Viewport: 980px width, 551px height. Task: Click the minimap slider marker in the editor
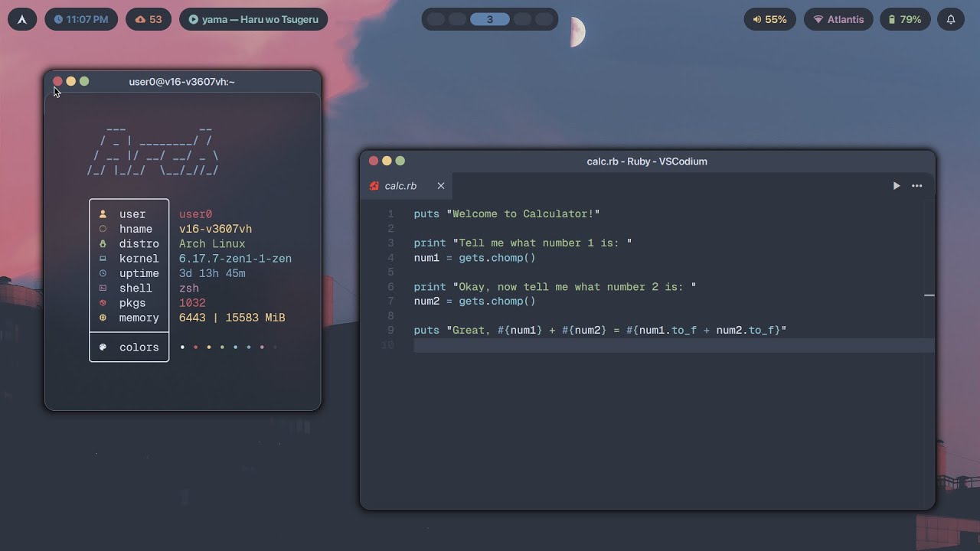[929, 295]
